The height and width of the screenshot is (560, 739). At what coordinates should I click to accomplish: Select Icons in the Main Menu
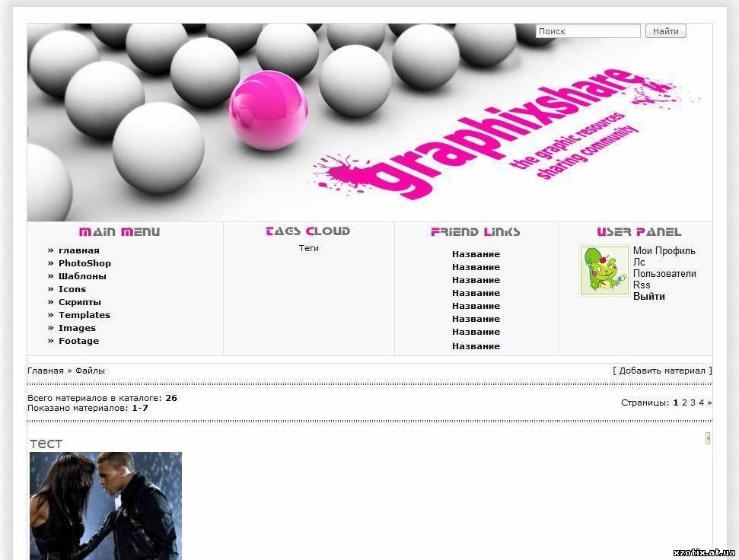72,289
